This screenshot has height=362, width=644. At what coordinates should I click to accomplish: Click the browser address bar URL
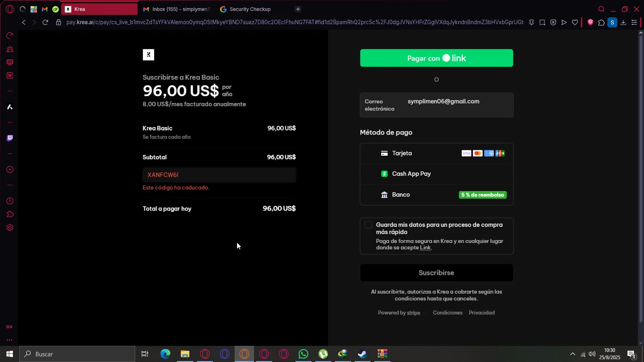(x=295, y=22)
